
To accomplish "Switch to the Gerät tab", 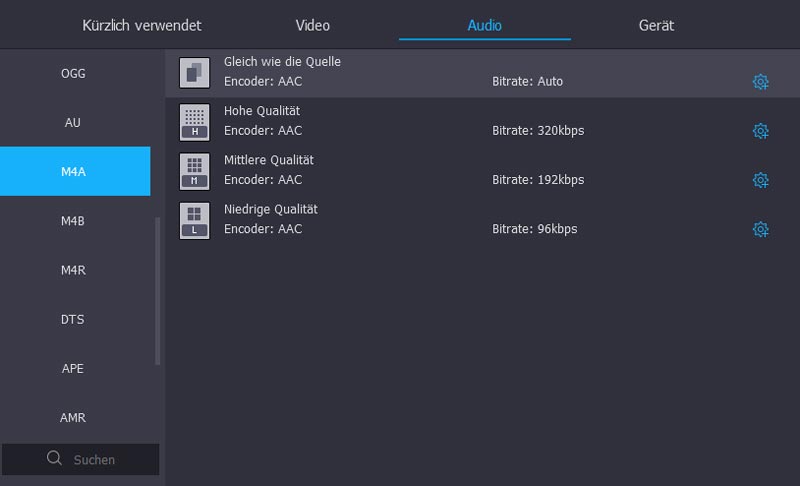I will [656, 25].
